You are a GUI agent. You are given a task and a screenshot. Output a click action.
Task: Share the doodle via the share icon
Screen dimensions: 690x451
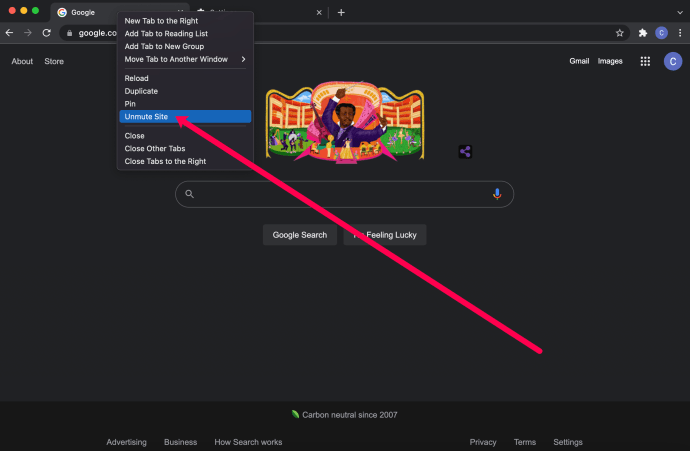(465, 152)
